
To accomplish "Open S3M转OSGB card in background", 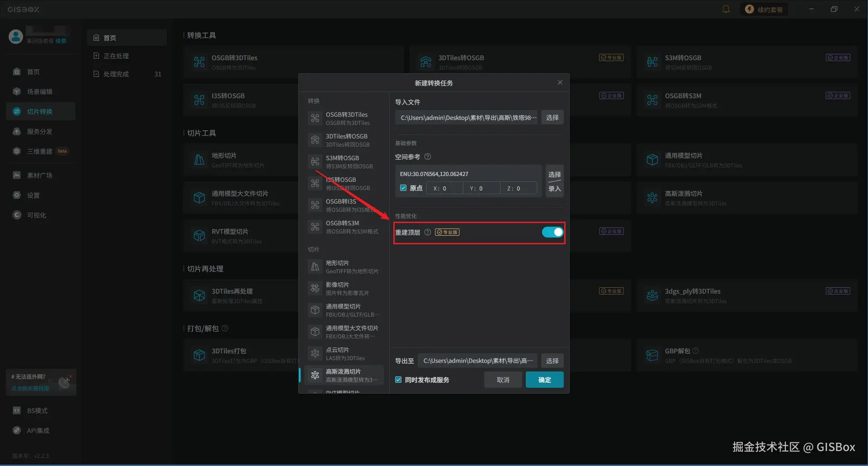I will [x=747, y=62].
